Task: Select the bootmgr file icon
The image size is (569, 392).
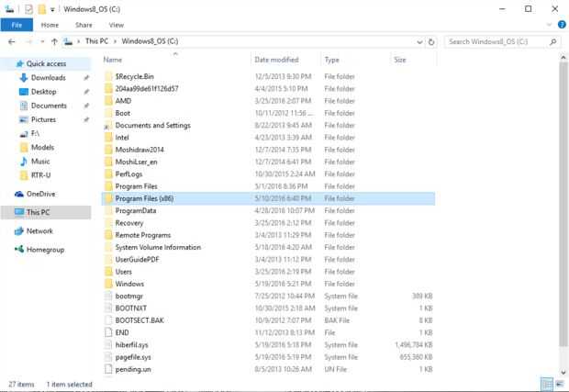Action: 108,297
